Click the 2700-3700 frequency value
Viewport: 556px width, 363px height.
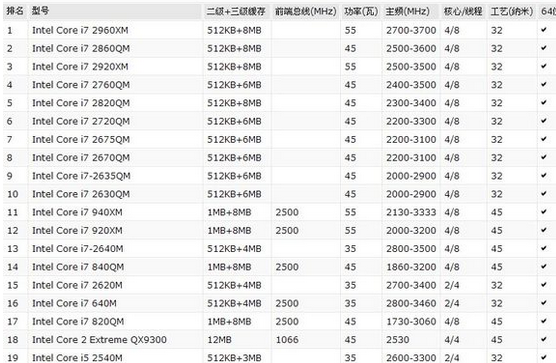click(411, 30)
